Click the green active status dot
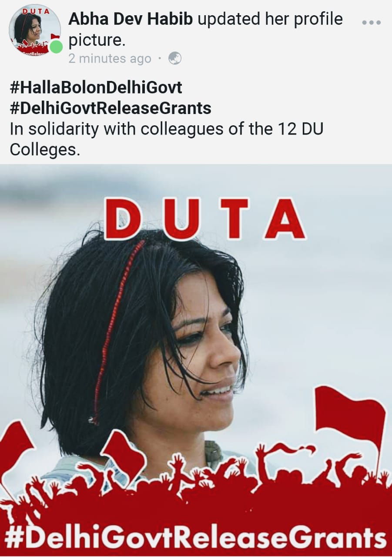The width and height of the screenshot is (392, 557). (x=56, y=47)
